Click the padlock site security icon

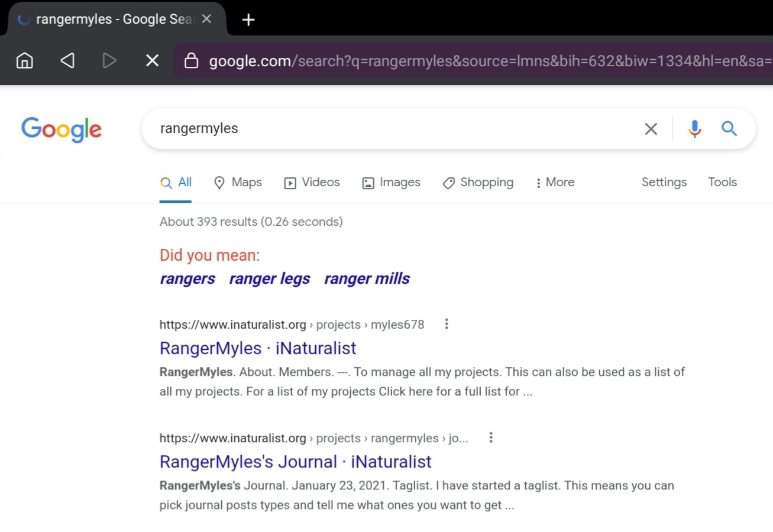(191, 60)
